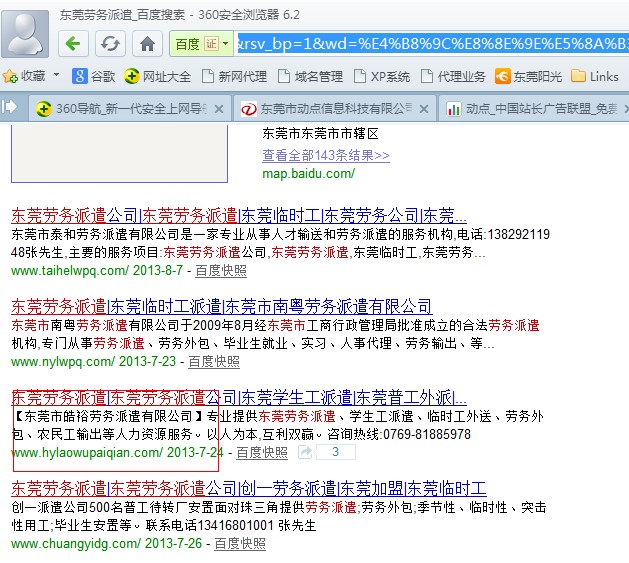
Task: Open the 创一劳务派遣|东莞加盟 result title
Action: point(249,489)
